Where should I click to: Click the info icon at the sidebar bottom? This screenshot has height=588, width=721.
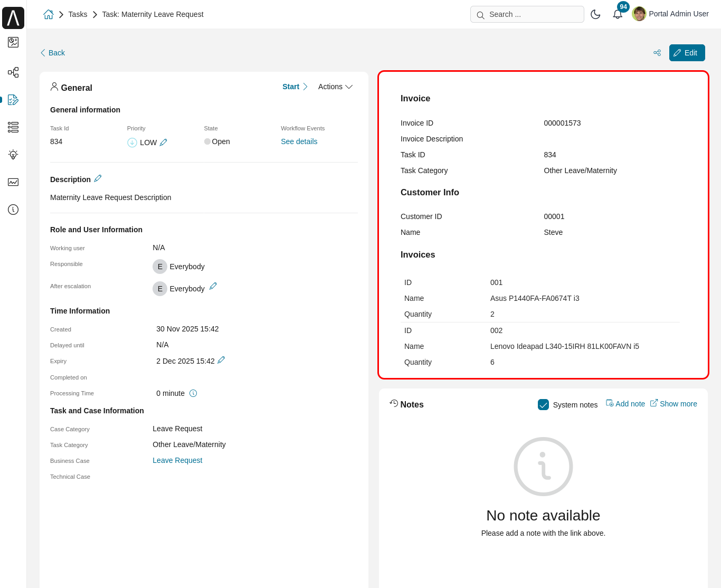(x=13, y=210)
